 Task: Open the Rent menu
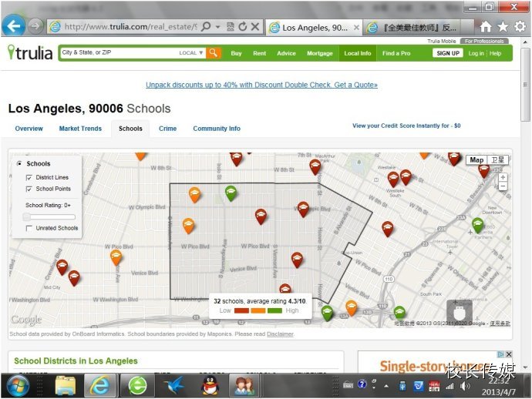click(x=260, y=53)
